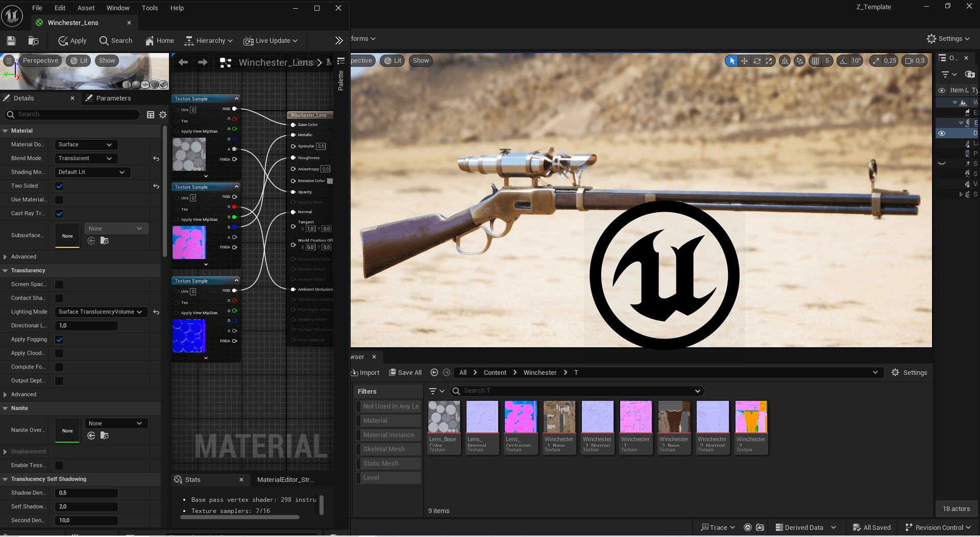This screenshot has width=980, height=537.
Task: Navigate forward in material graph
Action: click(x=203, y=62)
